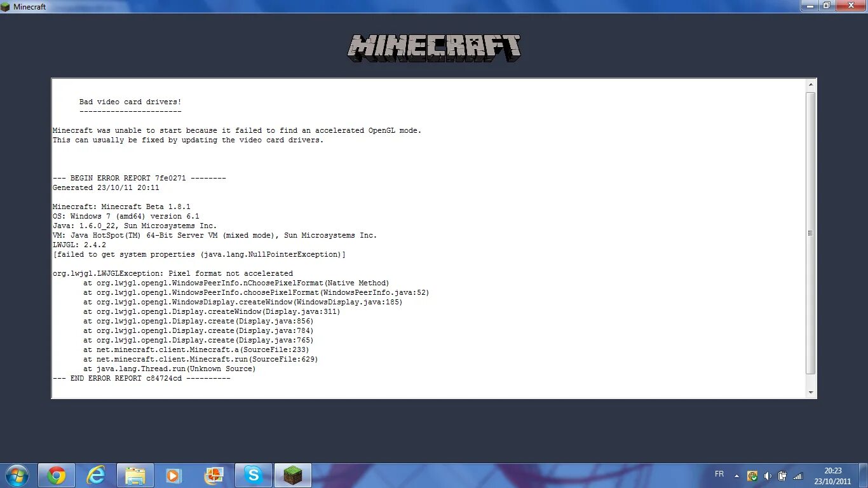Viewport: 868px width, 488px height.
Task: Click the 'Display.java:311' stack line
Action: 212,311
